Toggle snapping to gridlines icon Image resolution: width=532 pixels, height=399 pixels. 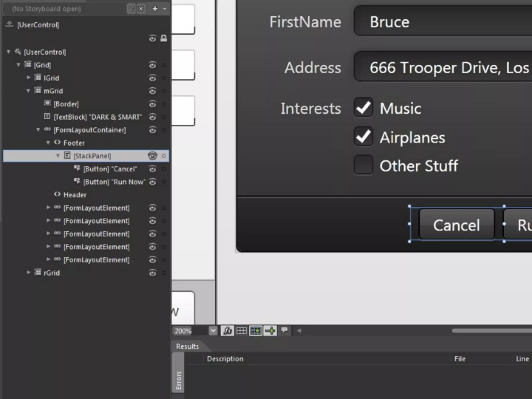point(256,331)
